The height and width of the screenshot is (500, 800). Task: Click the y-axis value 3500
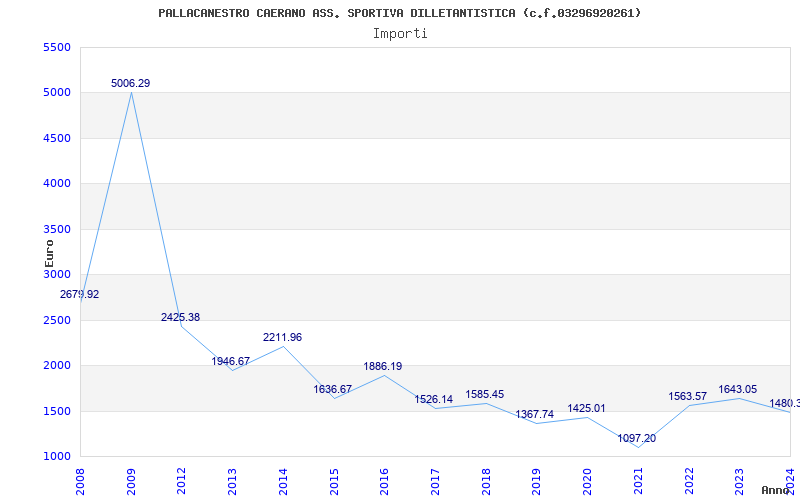click(x=57, y=229)
